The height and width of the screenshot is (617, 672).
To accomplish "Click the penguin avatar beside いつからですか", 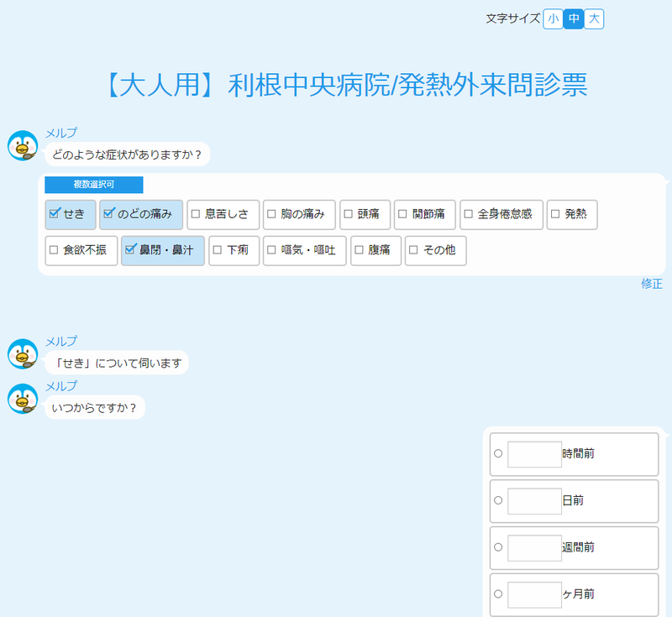I will tap(23, 399).
